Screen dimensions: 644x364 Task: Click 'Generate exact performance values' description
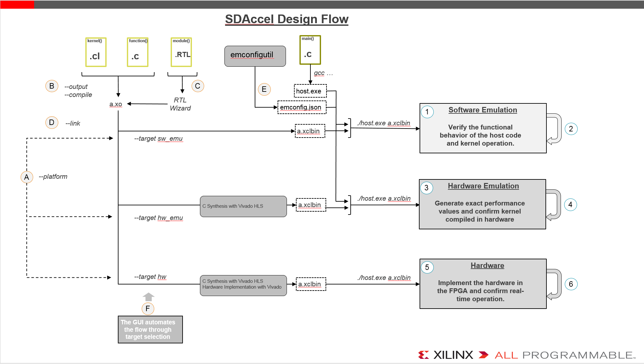pyautogui.click(x=480, y=211)
